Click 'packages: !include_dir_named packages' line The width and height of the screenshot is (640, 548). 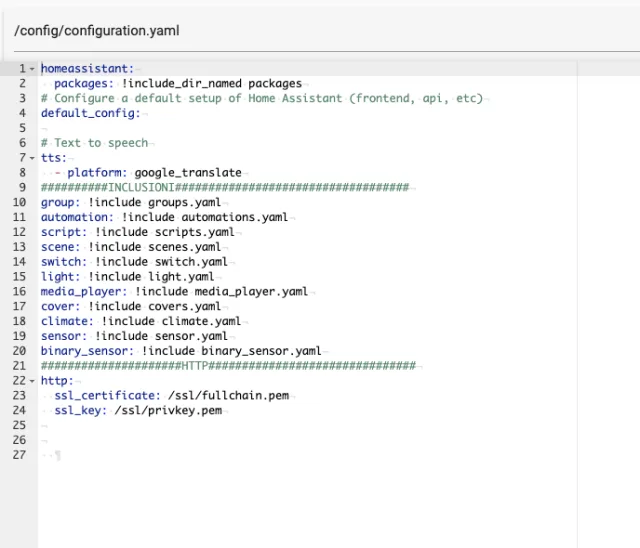click(x=178, y=84)
